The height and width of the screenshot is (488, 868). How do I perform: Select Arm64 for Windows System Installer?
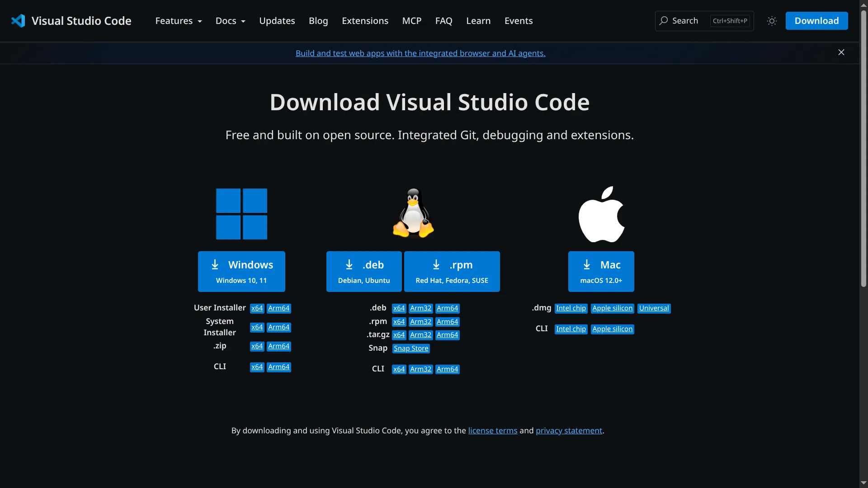279,327
